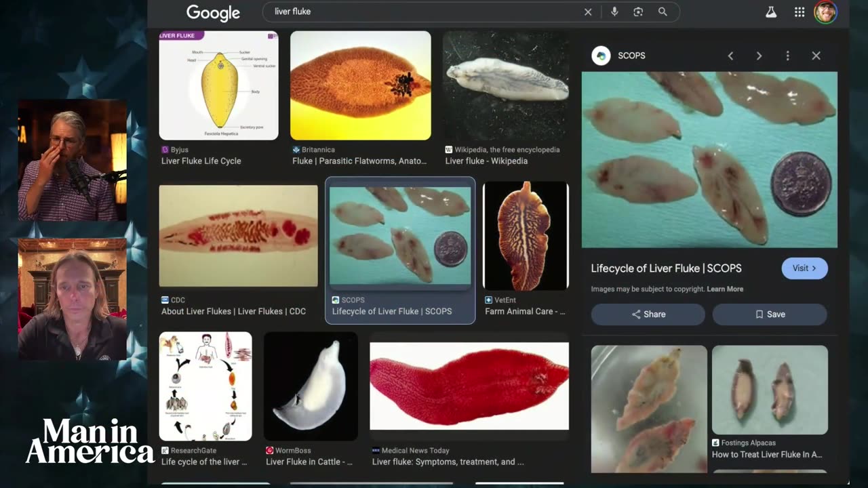This screenshot has height=488, width=868.
Task: Click 'How to Treat Liver Fluke In A...' caption
Action: tap(767, 455)
